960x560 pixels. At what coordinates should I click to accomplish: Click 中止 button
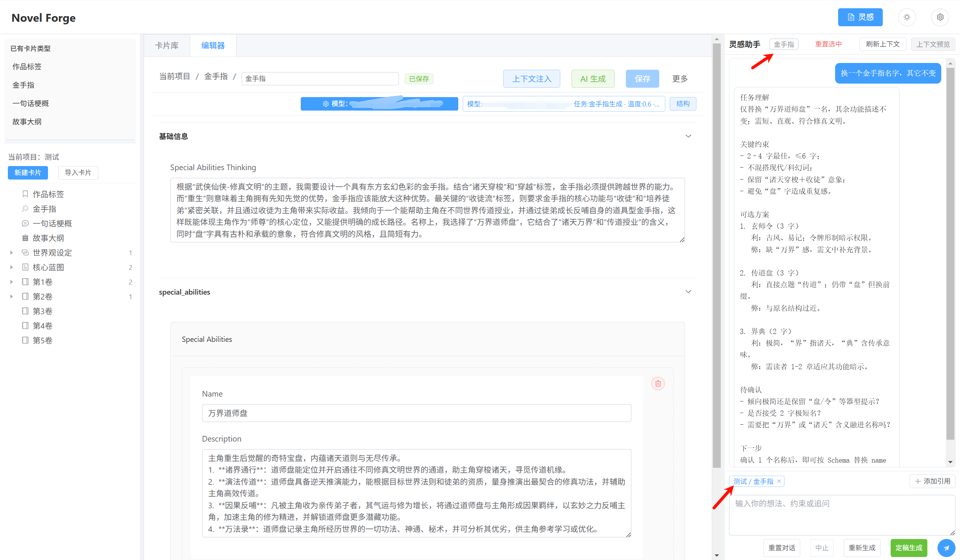pos(822,548)
